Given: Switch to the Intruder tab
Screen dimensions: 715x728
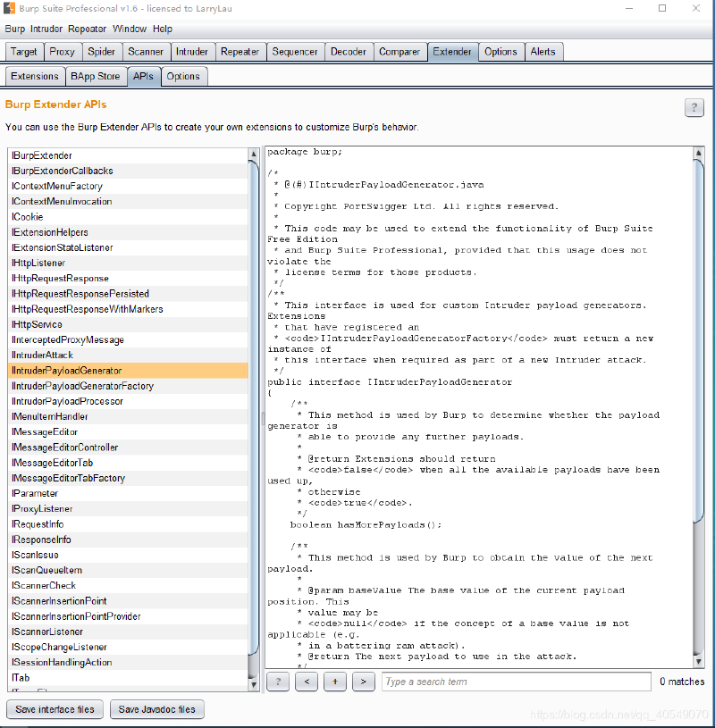Looking at the screenshot, I should 192,52.
